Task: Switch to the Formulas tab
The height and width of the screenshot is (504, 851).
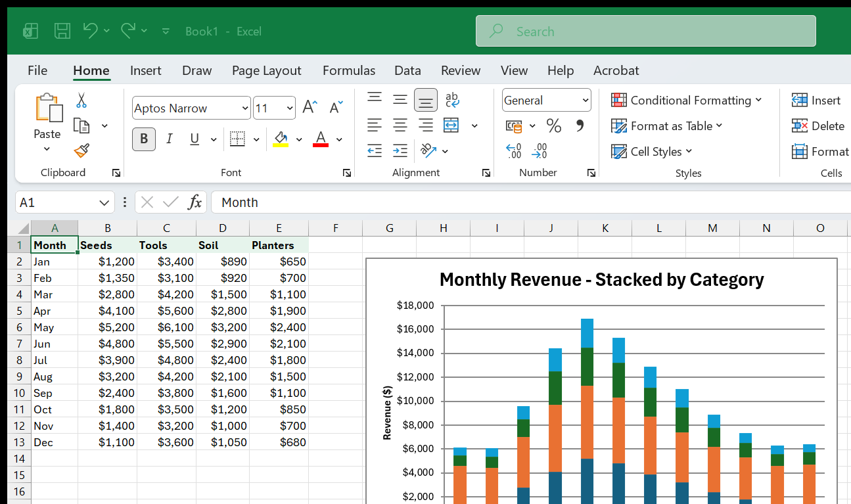Action: [x=349, y=70]
